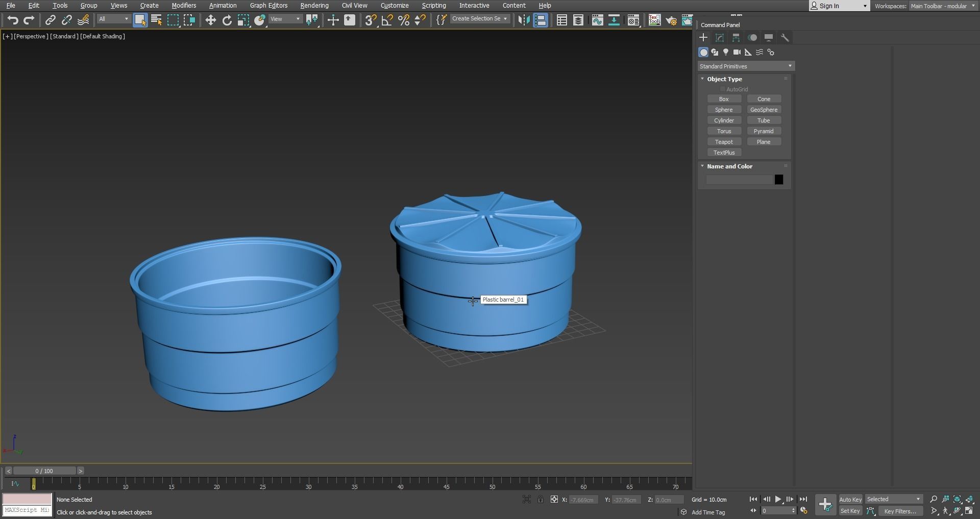This screenshot has width=980, height=519.
Task: Collapse the Name and Color rollout
Action: (729, 166)
